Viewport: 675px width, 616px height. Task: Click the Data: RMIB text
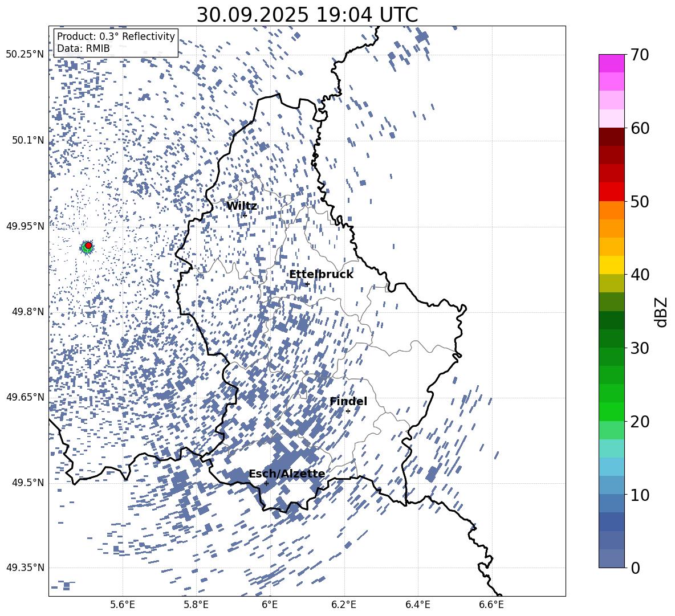point(83,48)
